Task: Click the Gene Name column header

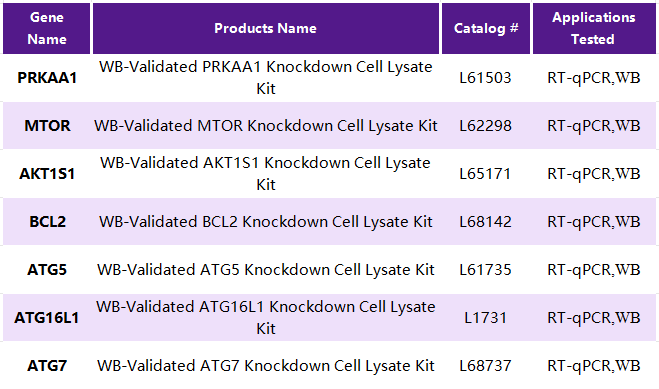Action: click(47, 28)
